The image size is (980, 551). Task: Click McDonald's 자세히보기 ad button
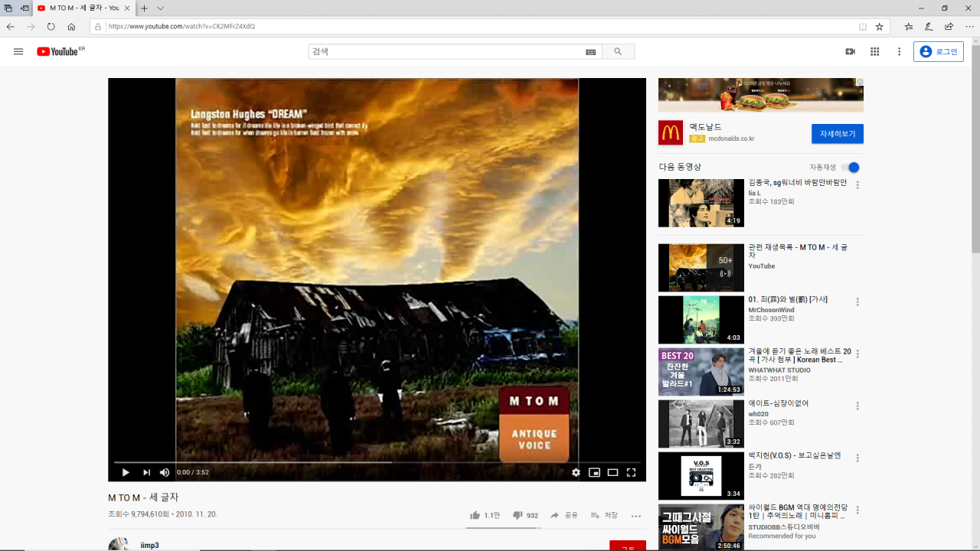(837, 133)
